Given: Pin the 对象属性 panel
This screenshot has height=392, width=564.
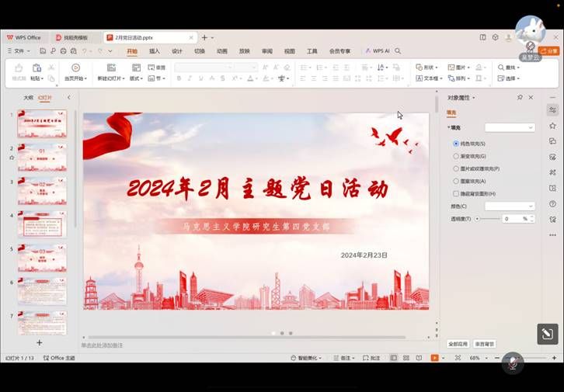Looking at the screenshot, I should pyautogui.click(x=520, y=98).
